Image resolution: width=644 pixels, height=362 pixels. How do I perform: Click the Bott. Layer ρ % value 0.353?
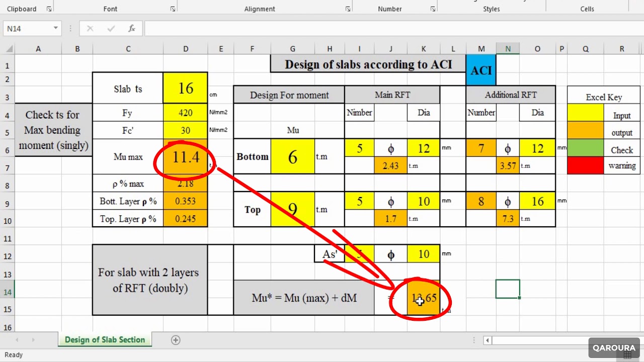coord(186,201)
